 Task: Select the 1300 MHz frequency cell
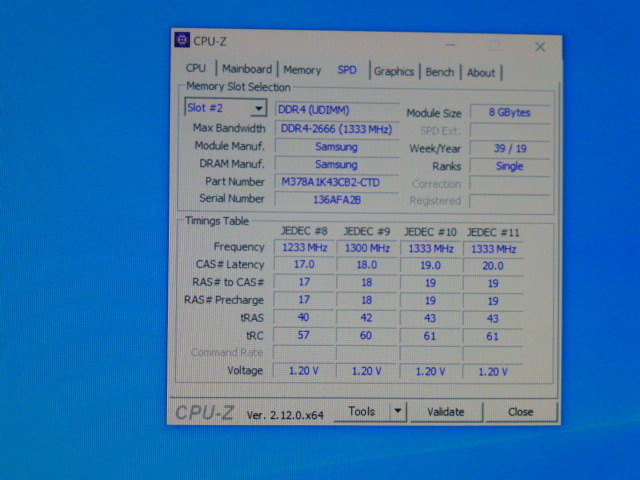[x=367, y=248]
